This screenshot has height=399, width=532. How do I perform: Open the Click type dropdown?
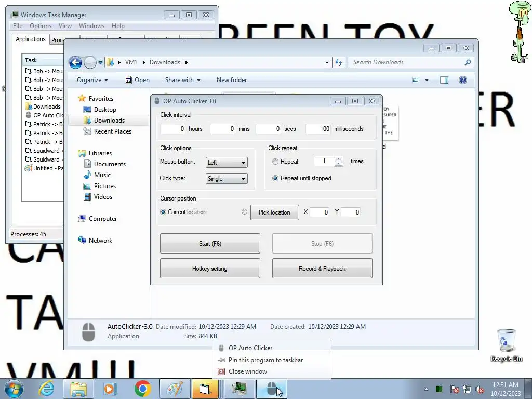click(x=227, y=179)
